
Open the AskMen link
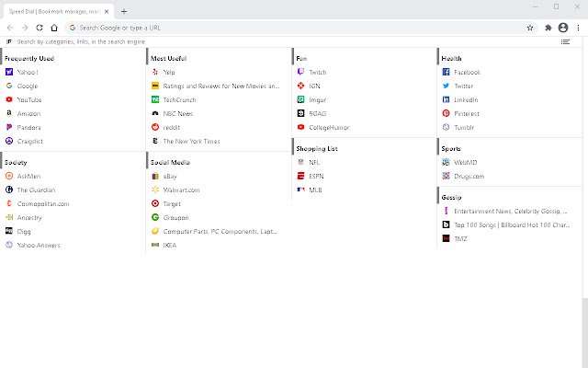[28, 176]
